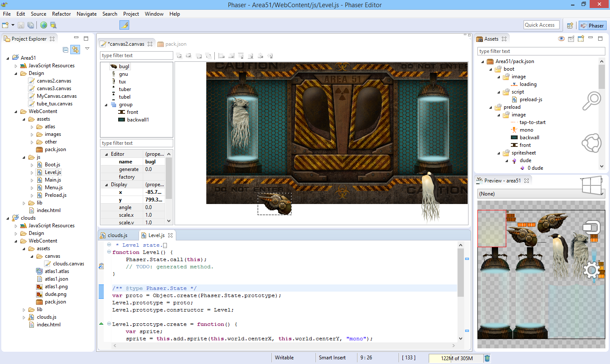Screen dimensions: 610x364
Task: Click the code editor scroll thumb
Action: coord(460,272)
